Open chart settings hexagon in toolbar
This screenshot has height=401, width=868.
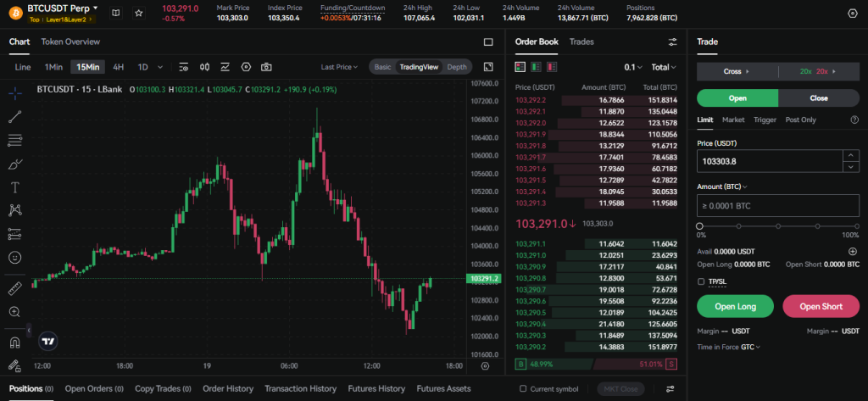[x=247, y=67]
